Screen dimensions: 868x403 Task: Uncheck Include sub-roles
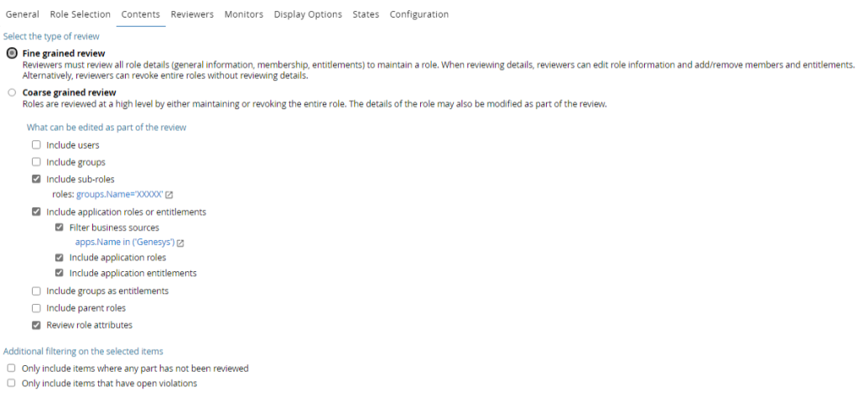tap(36, 179)
